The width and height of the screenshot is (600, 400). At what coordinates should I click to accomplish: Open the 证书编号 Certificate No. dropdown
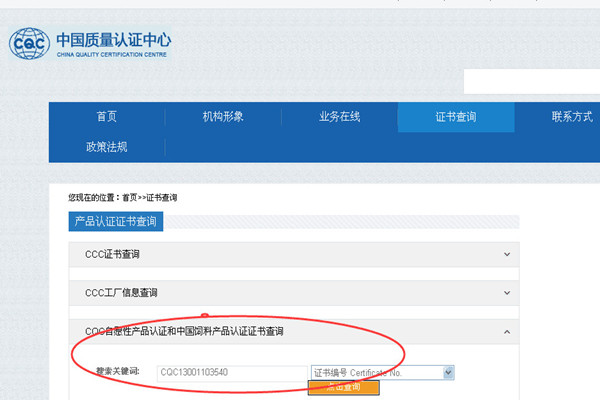pyautogui.click(x=382, y=372)
